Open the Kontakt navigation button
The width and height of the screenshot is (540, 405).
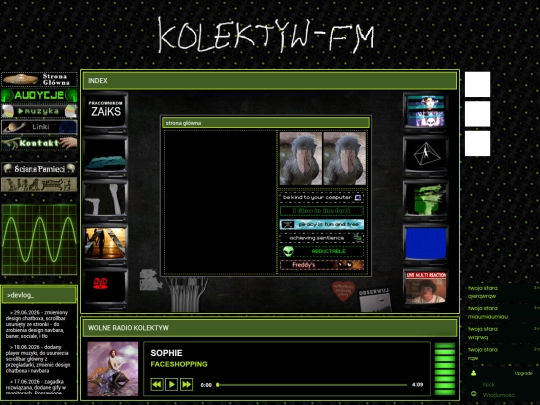39,143
